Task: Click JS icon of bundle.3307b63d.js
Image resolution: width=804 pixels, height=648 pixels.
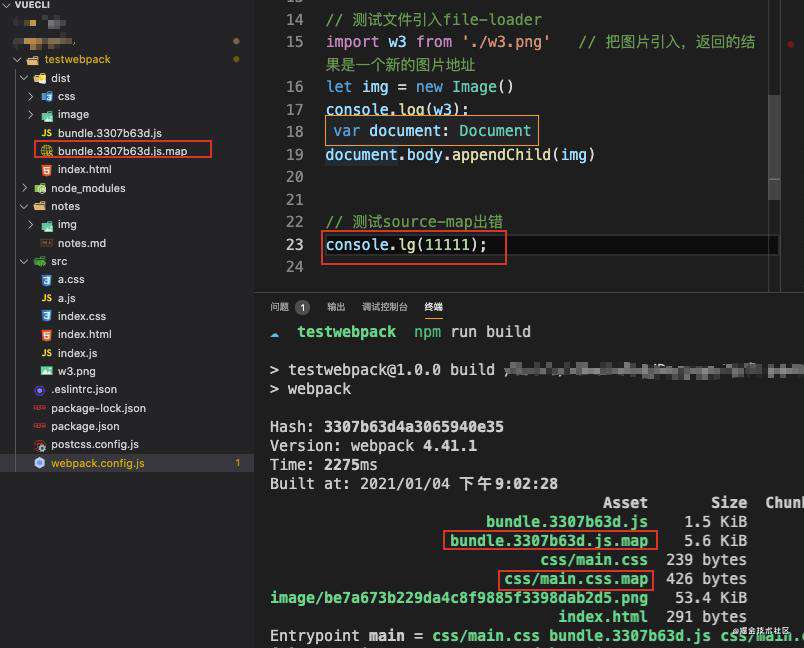Action: click(x=47, y=133)
